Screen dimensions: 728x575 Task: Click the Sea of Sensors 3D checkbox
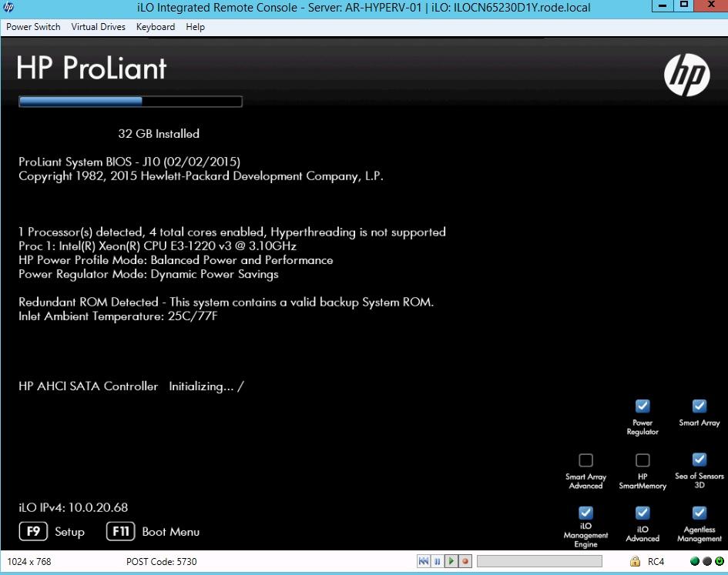699,460
